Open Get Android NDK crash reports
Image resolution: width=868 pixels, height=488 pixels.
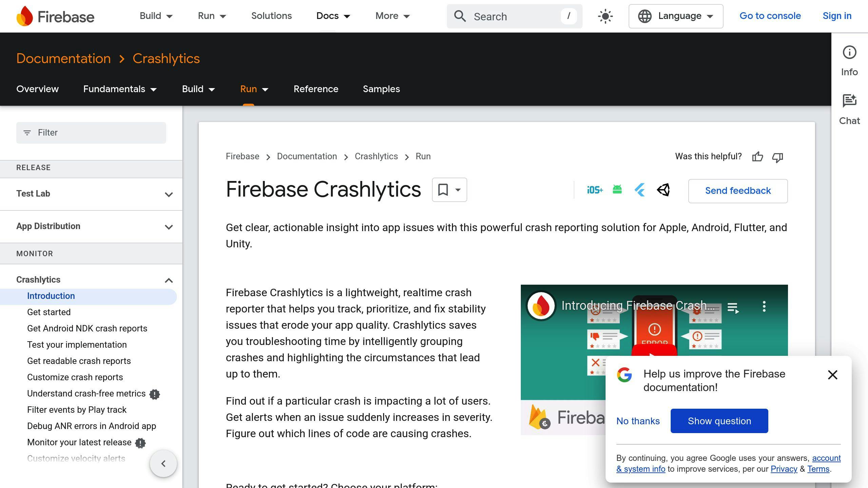[x=87, y=328]
